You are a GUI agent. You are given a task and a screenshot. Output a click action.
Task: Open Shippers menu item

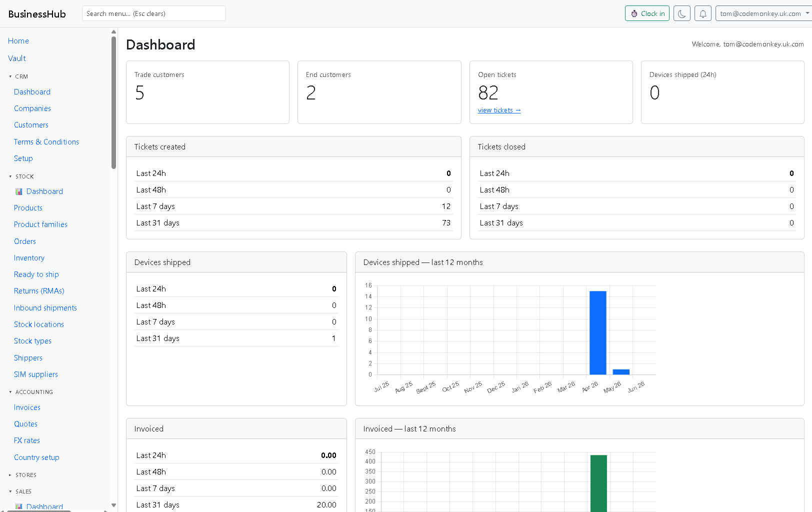[x=28, y=358]
